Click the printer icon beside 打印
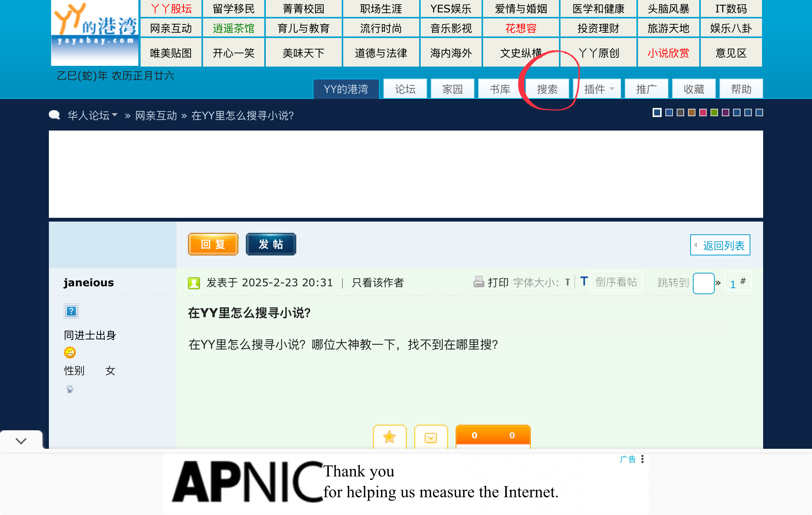 coord(479,282)
